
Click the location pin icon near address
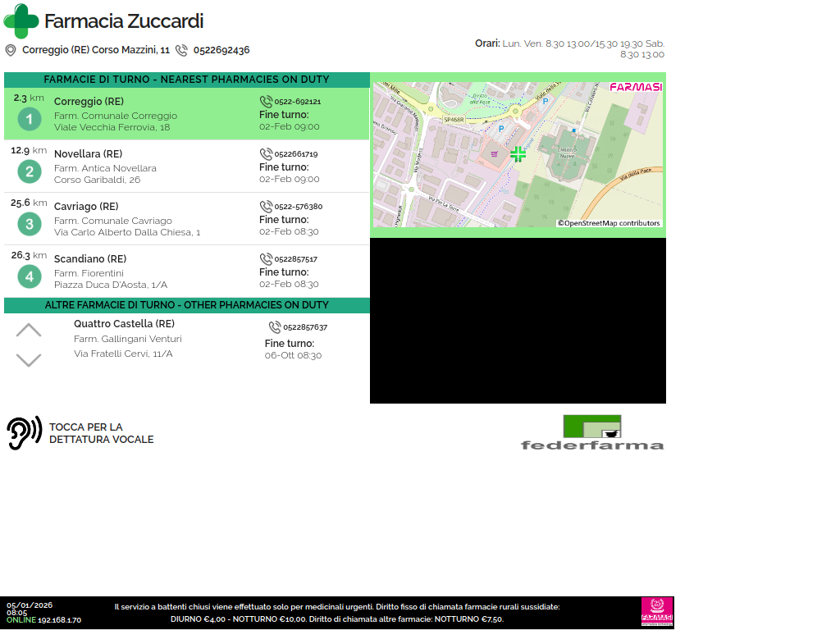(11, 50)
